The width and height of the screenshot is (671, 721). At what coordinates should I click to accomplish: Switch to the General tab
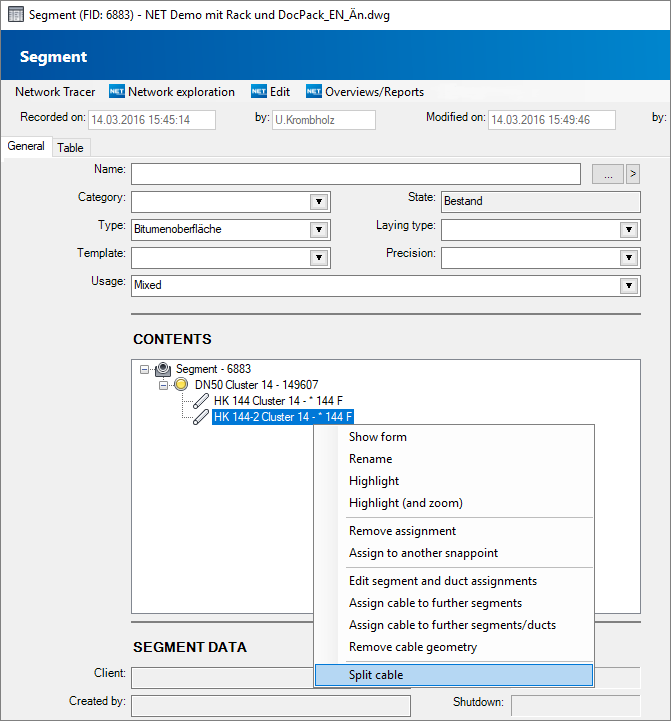(x=26, y=146)
